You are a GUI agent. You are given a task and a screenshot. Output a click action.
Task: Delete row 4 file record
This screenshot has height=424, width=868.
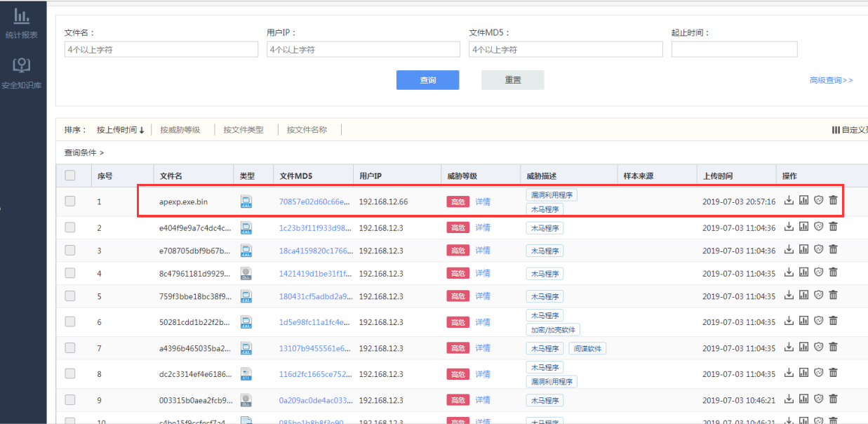[x=833, y=272]
